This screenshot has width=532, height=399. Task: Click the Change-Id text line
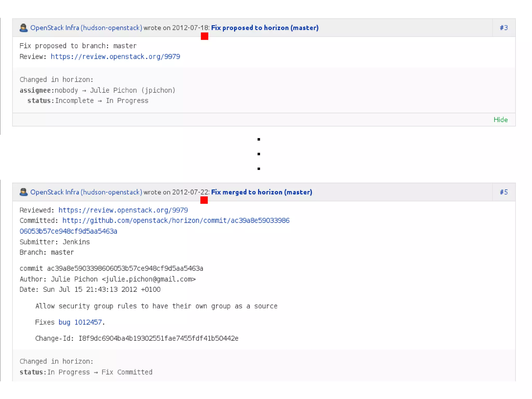tap(137, 338)
